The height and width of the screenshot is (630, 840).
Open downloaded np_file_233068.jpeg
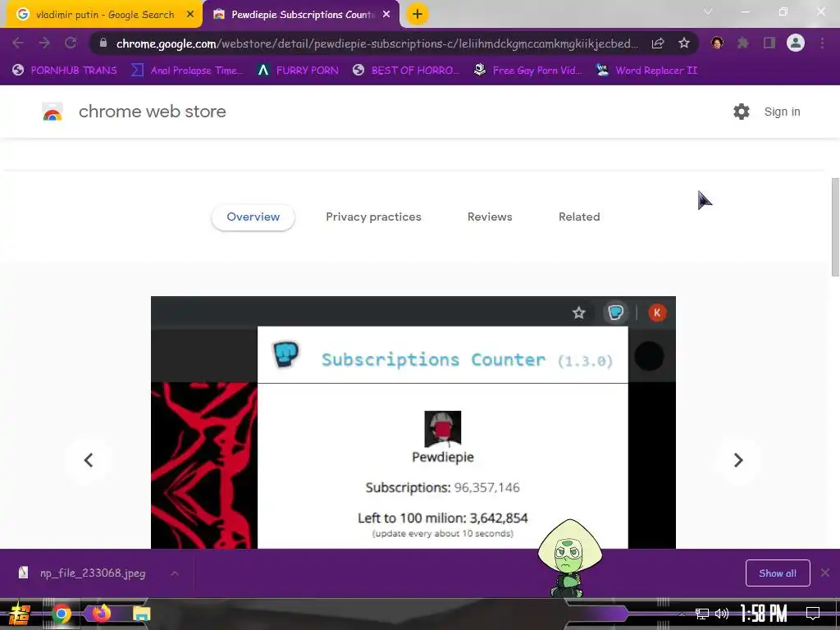(92, 573)
